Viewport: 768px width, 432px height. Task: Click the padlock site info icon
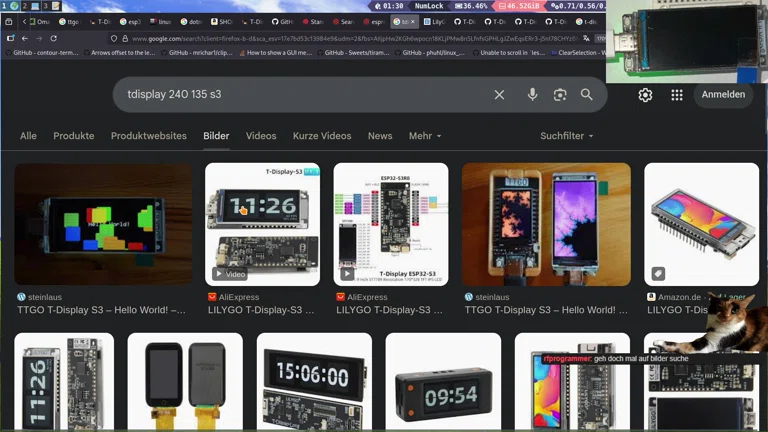click(125, 38)
